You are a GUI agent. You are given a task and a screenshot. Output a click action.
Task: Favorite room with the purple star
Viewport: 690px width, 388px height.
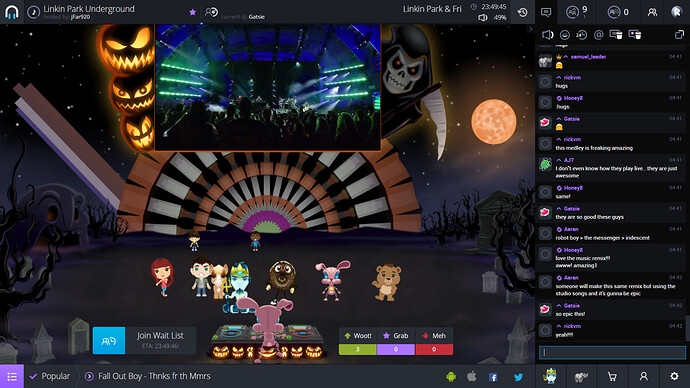[x=192, y=12]
